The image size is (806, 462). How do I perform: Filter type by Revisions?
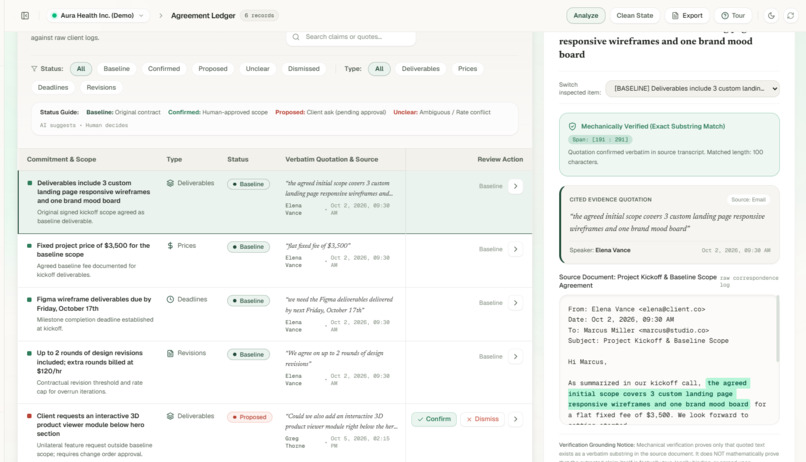(101, 87)
